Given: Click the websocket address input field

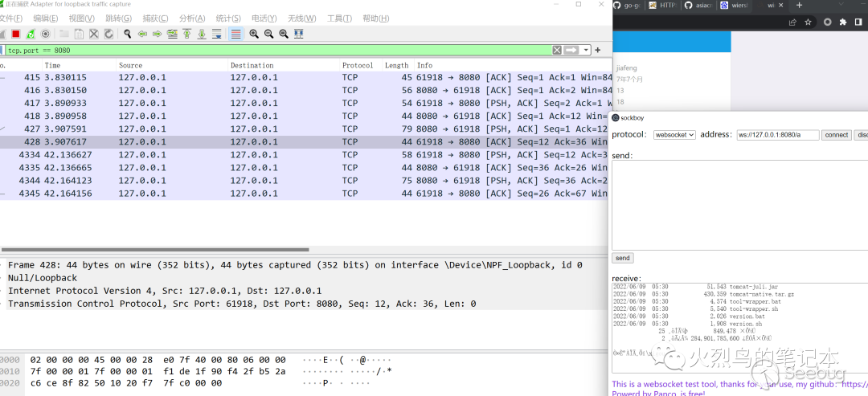Looking at the screenshot, I should coord(777,135).
